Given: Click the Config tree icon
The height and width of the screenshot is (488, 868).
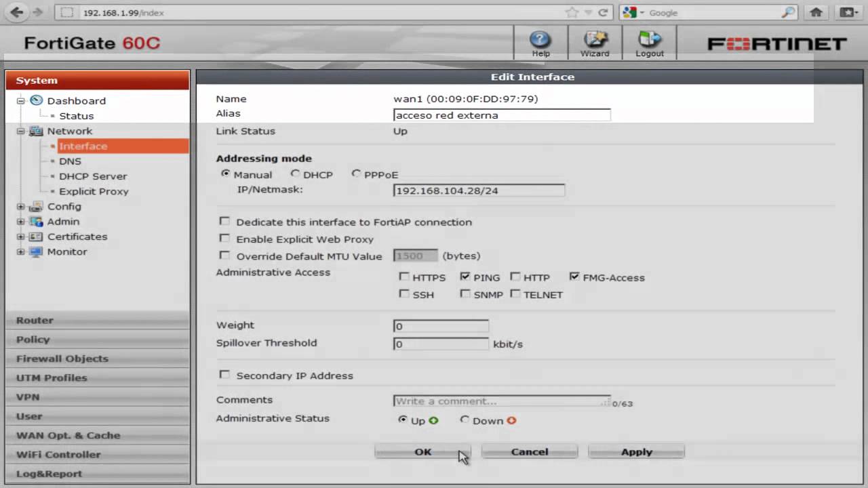Looking at the screenshot, I should [x=36, y=206].
